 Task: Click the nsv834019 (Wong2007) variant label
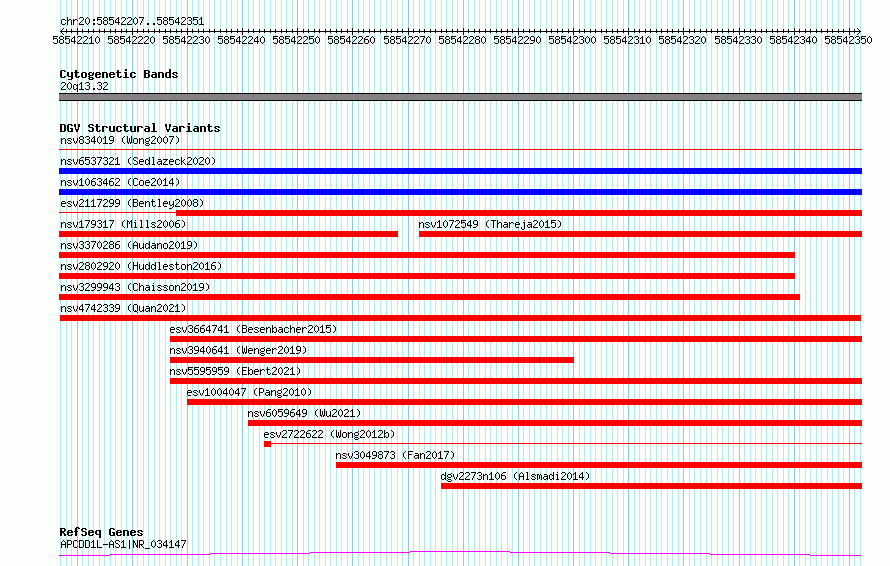(x=120, y=140)
